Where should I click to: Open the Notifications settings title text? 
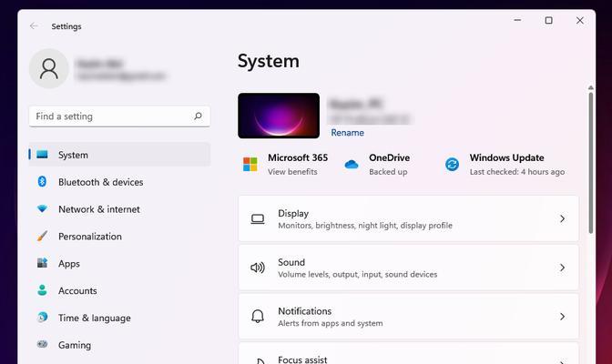(304, 311)
